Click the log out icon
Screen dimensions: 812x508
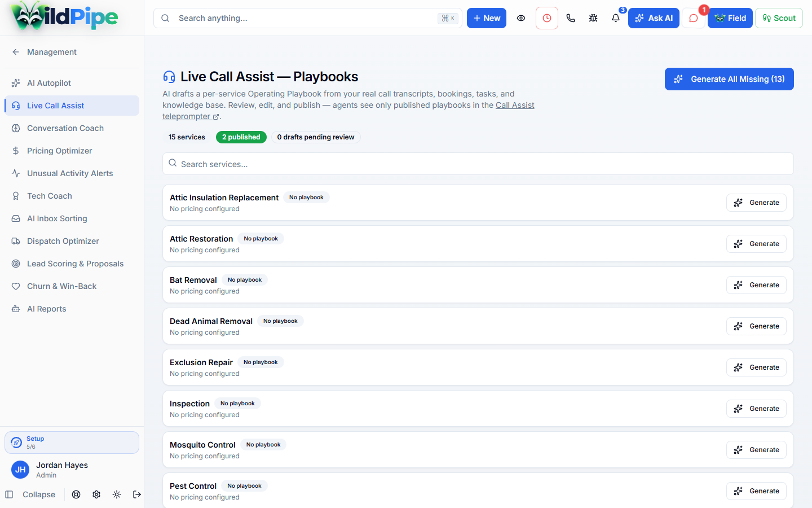tap(137, 494)
